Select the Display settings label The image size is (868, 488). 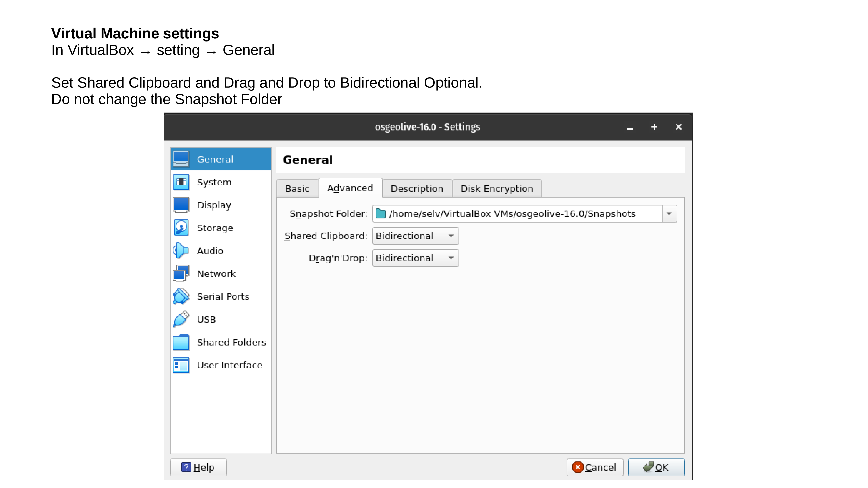pos(214,205)
